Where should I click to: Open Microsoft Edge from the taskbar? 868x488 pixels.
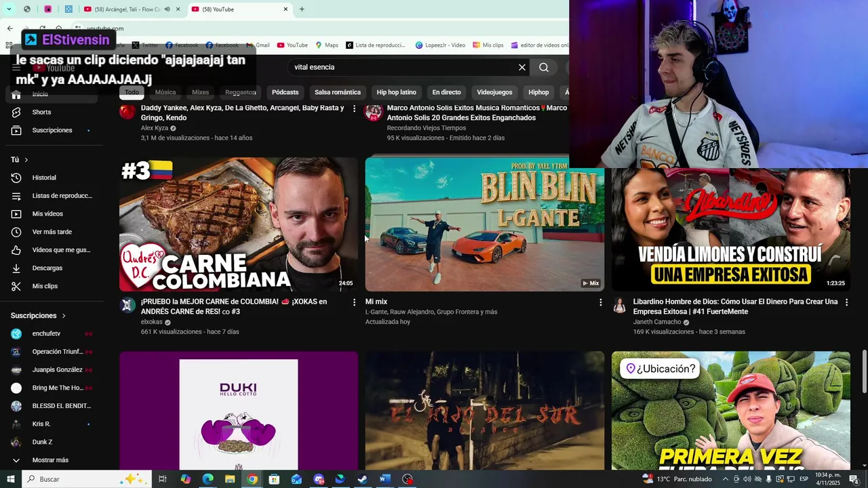(208, 479)
